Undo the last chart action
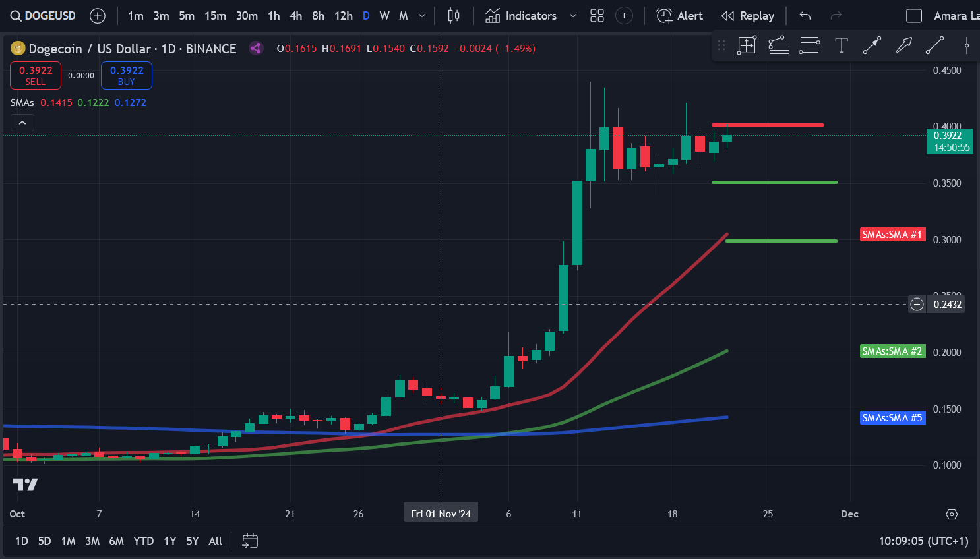The image size is (980, 559). 805,16
